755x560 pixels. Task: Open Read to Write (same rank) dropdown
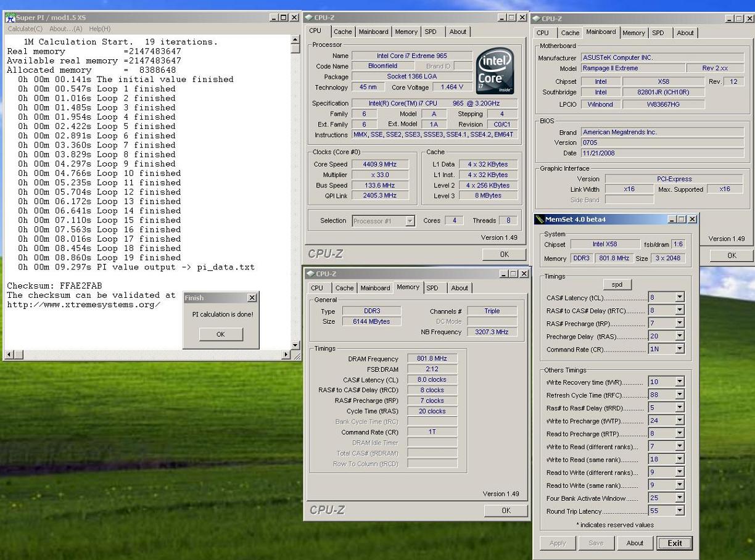680,485
